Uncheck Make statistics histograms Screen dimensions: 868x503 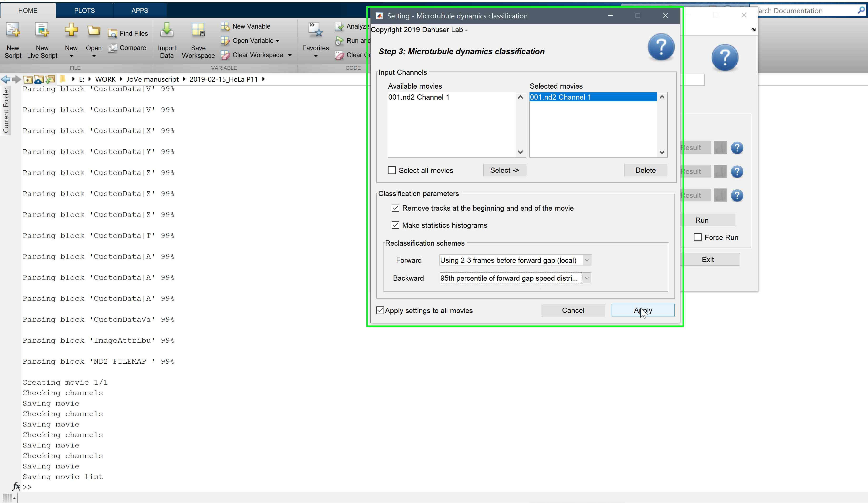coord(395,225)
